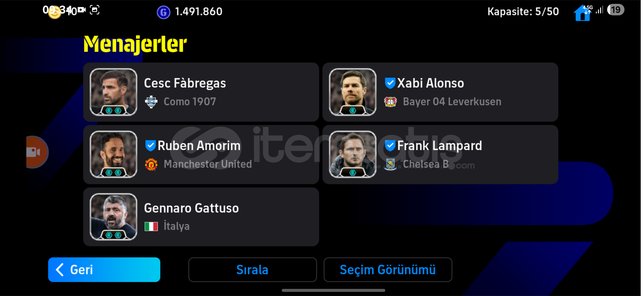
Task: Open Frank Lampard's portrait thumbnail
Action: coord(353,155)
